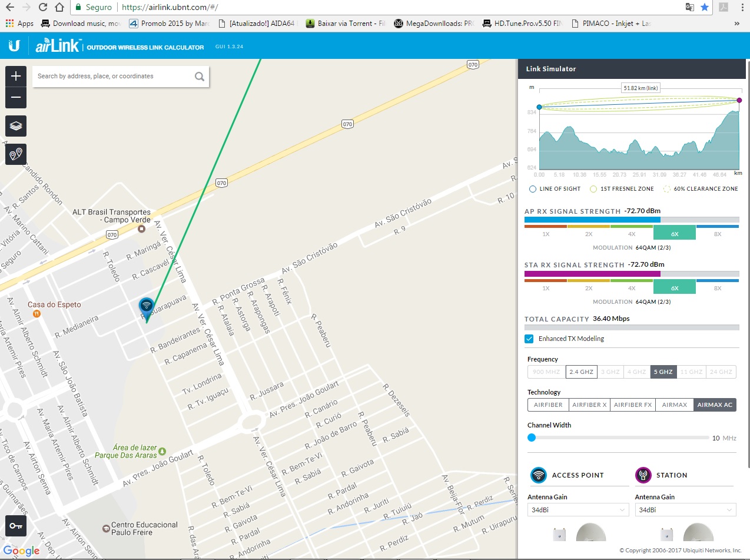Click the search magnifier icon
Viewport: 750px width, 560px height.
coord(200,76)
